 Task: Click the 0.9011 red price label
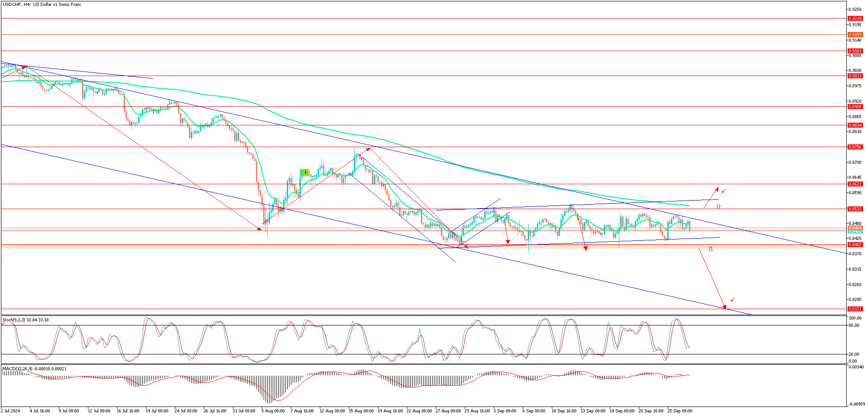tap(855, 76)
